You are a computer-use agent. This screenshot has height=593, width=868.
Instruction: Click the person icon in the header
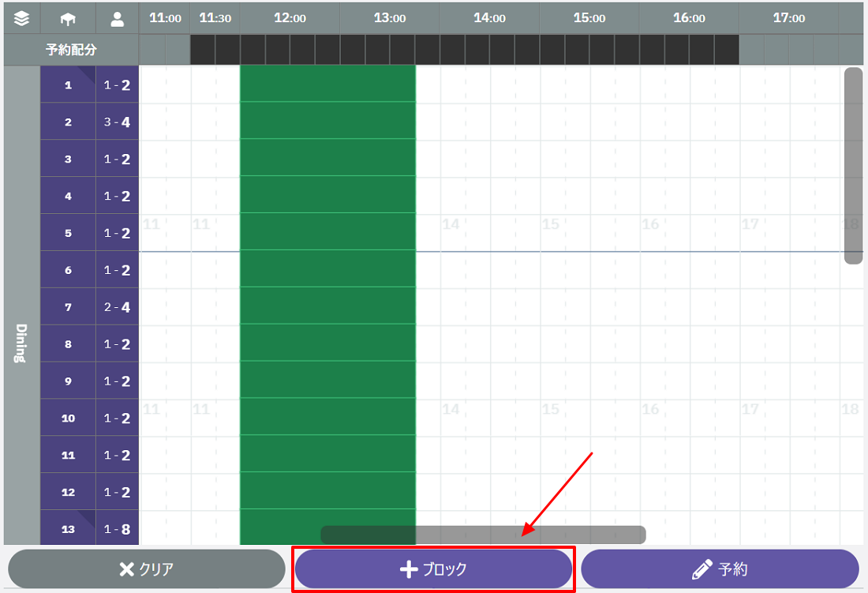point(118,18)
